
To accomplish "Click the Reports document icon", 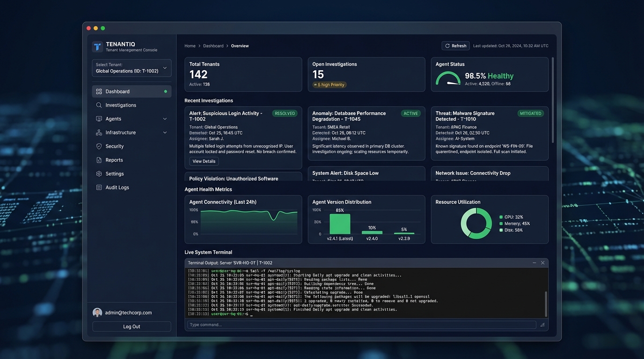I will point(98,159).
